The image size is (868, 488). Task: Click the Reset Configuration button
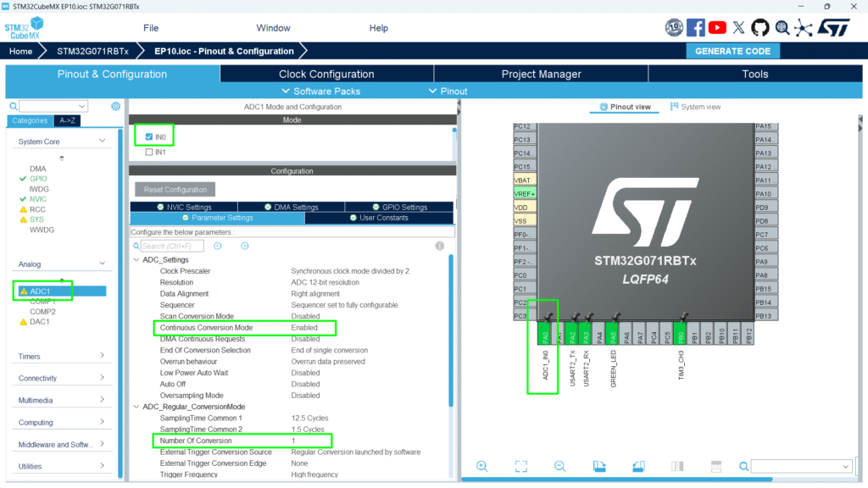(175, 189)
